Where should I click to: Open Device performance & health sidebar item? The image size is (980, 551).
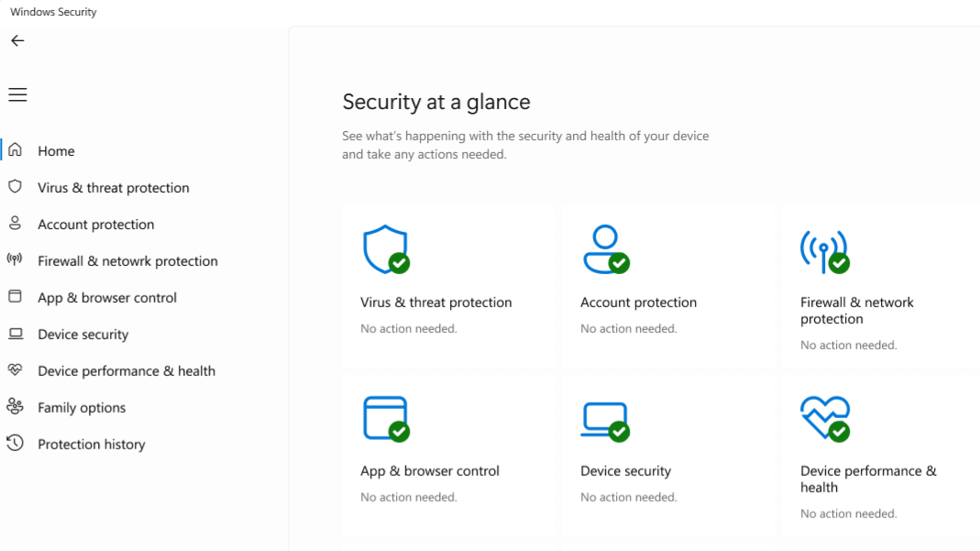coord(127,370)
